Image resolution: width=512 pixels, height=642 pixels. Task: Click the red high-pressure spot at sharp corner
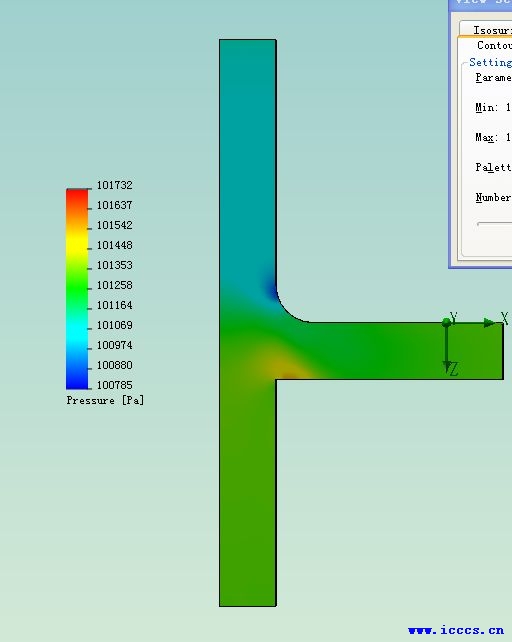coord(289,375)
